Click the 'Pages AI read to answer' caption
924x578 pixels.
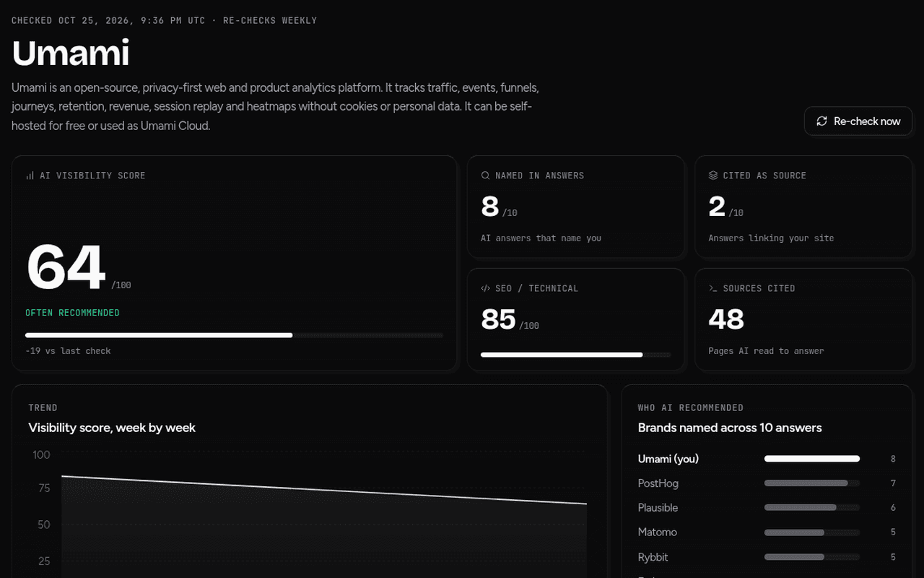(766, 351)
